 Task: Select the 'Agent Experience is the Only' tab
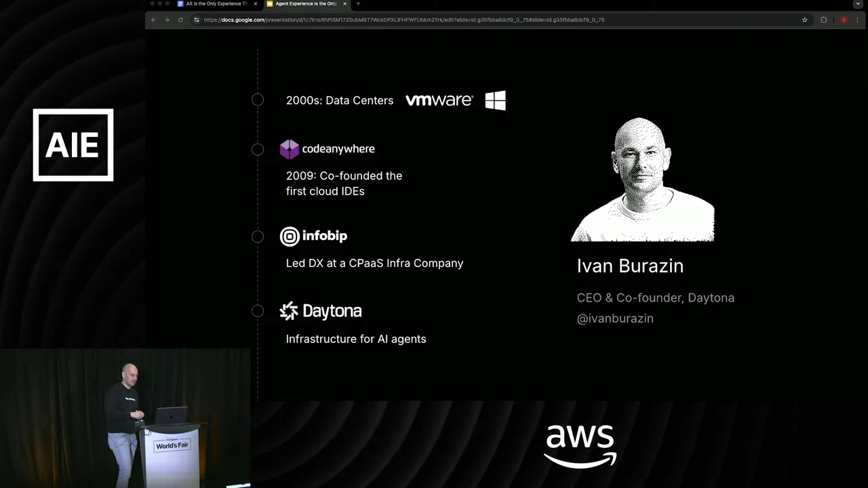307,4
